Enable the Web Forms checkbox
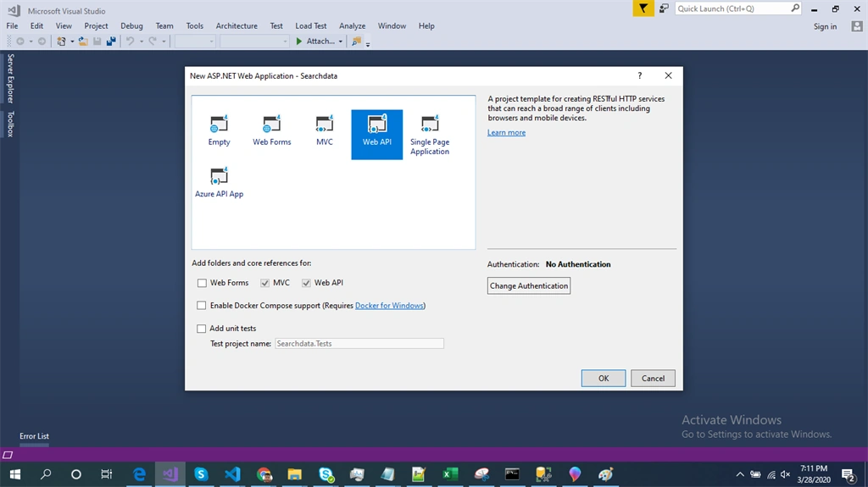Image resolution: width=868 pixels, height=487 pixels. point(202,283)
